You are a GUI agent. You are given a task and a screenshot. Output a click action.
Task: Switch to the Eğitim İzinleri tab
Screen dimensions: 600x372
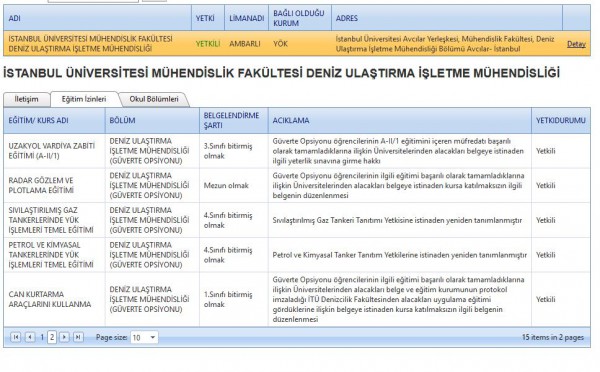click(84, 99)
